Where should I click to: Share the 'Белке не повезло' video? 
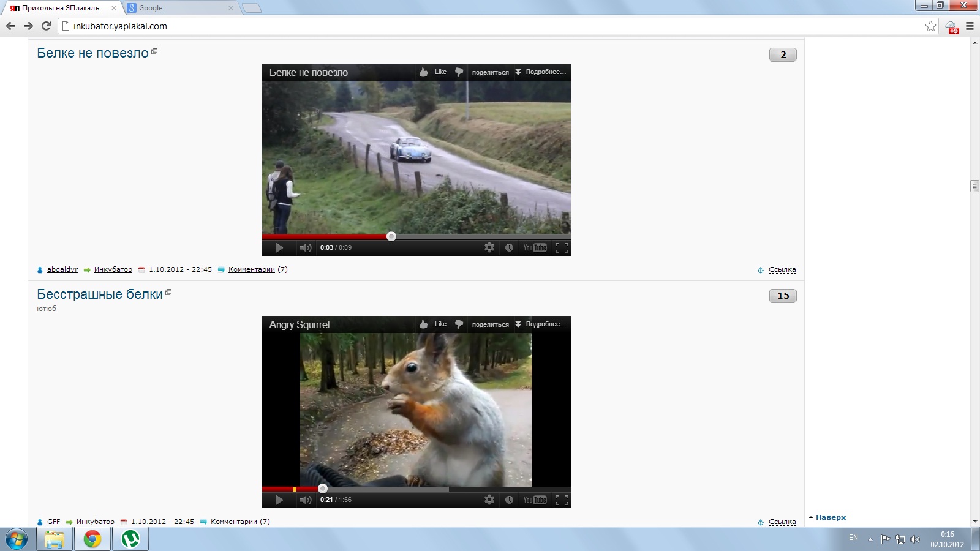pyautogui.click(x=490, y=72)
